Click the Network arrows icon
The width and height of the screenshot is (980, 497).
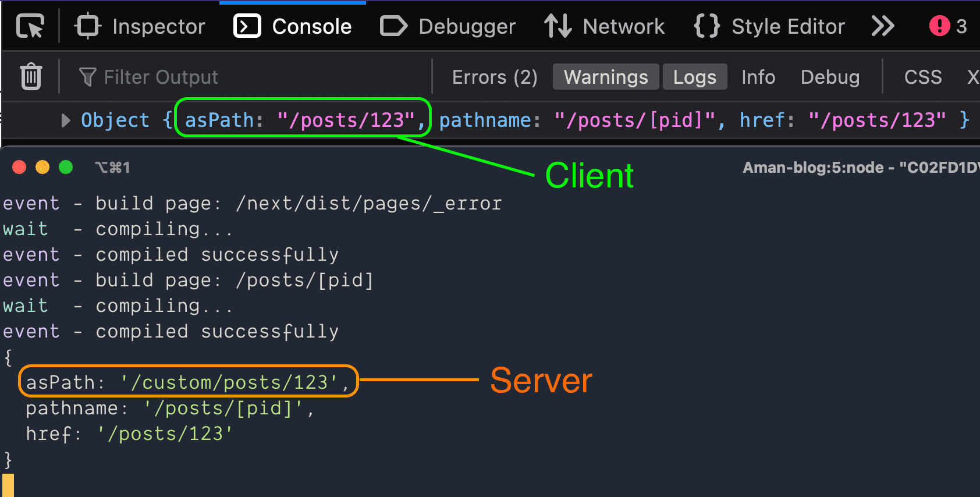558,26
